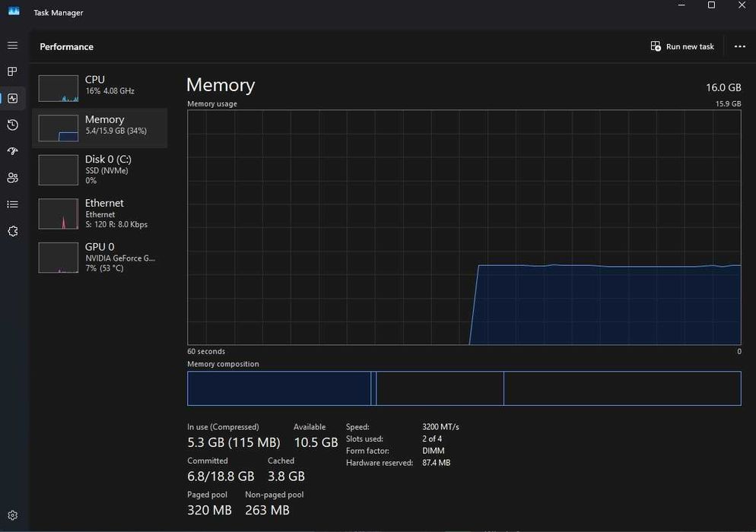Select the GPU 0 performance entry
756x532 pixels.
coord(100,258)
